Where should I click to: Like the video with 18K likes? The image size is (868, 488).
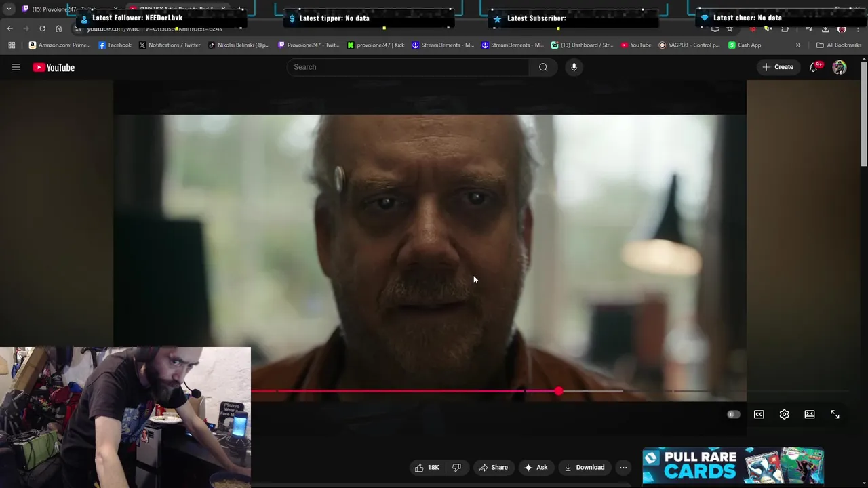tap(427, 467)
